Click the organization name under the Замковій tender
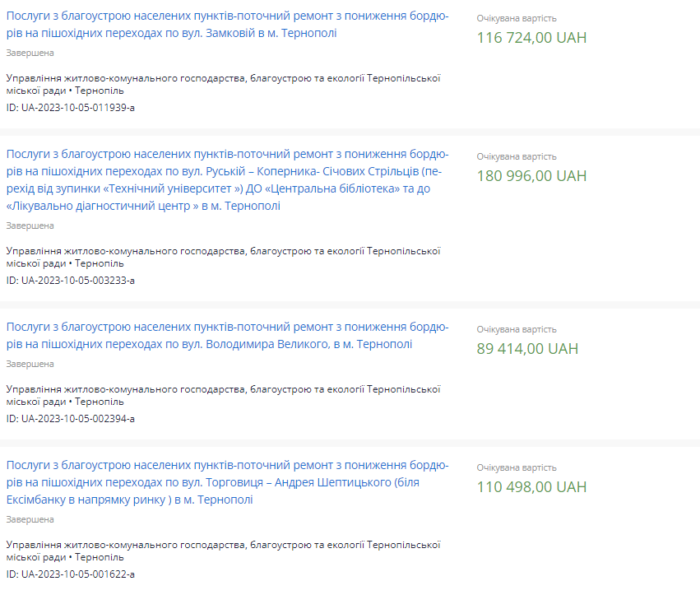The width and height of the screenshot is (700, 595). 223,84
